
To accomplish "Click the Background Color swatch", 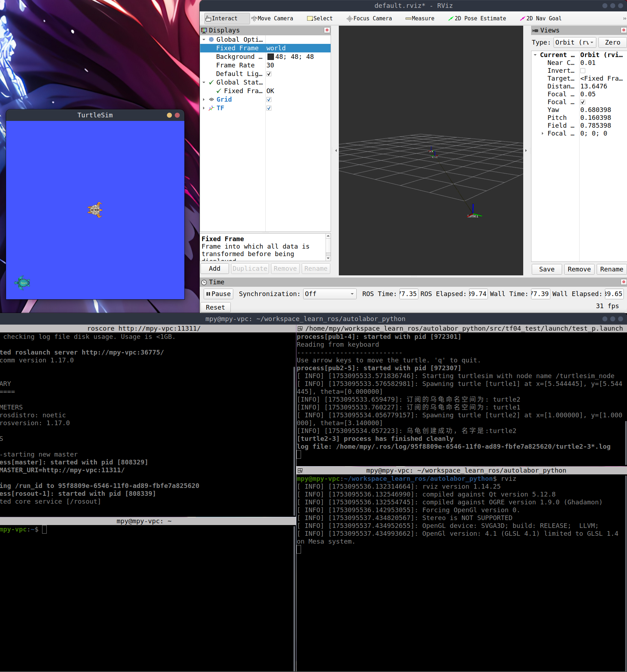I will pos(271,57).
